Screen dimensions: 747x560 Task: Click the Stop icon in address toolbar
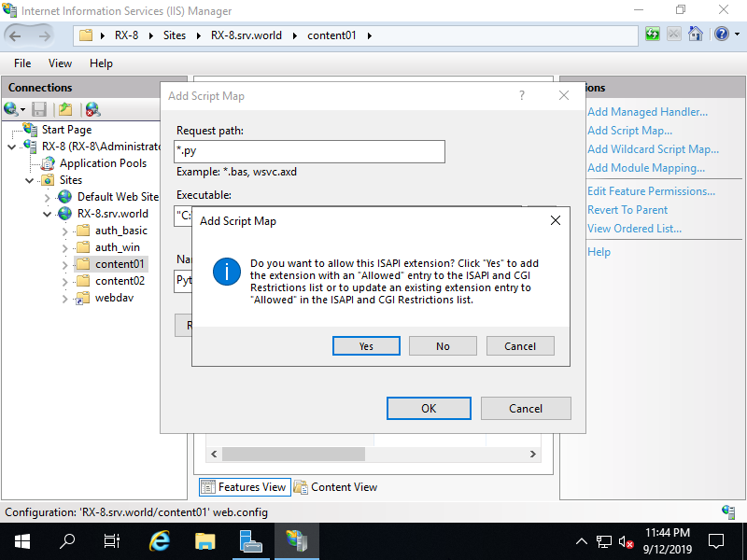pyautogui.click(x=673, y=35)
